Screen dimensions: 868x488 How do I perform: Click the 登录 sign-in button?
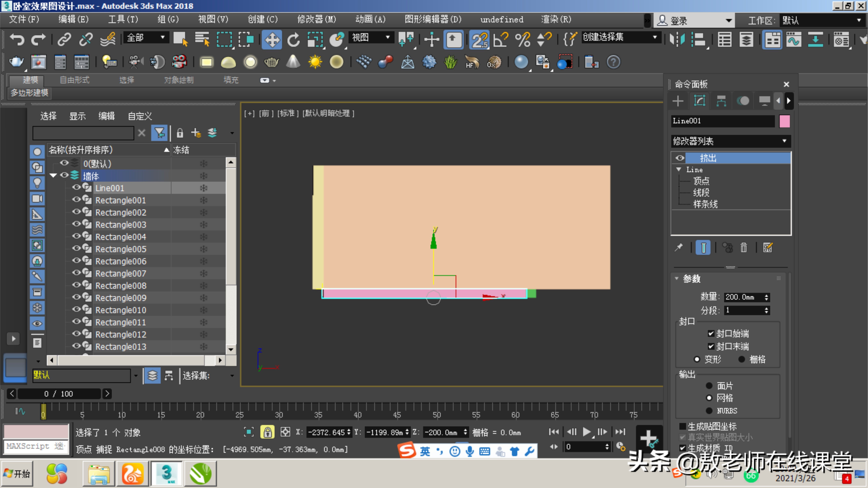tap(678, 20)
